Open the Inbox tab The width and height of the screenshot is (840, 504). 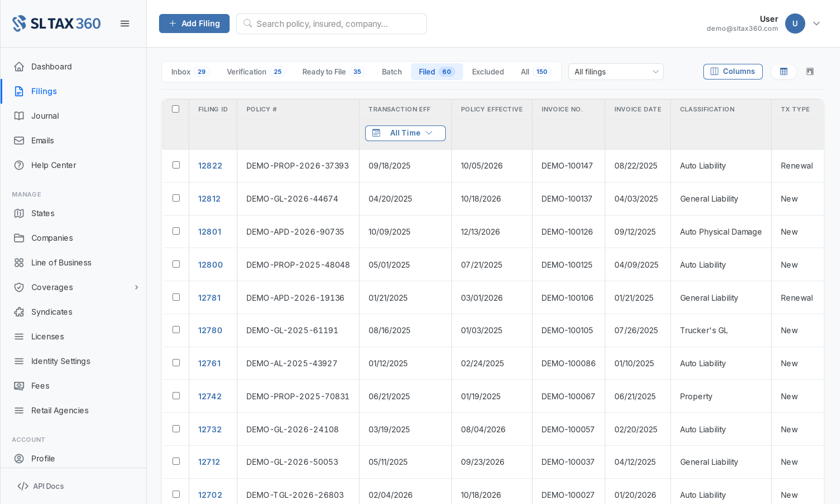(x=189, y=72)
